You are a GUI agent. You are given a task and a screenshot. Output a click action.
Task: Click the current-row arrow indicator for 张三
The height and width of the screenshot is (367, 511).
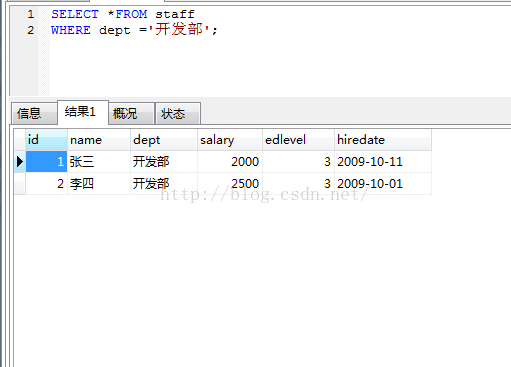[20, 162]
